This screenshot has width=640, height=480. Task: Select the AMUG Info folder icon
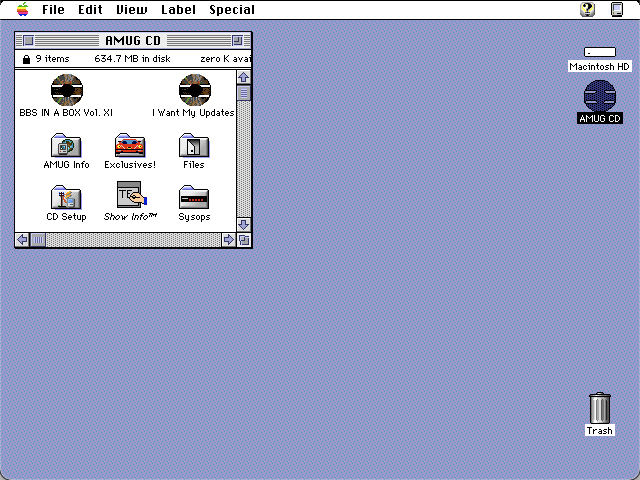66,145
